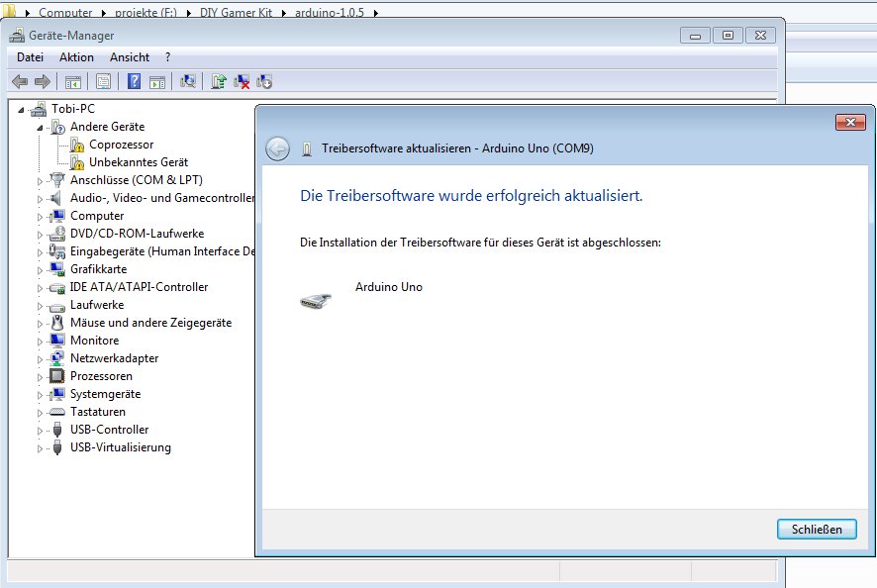Image resolution: width=877 pixels, height=588 pixels.
Task: Click the uninstall device toolbar icon
Action: 242,81
